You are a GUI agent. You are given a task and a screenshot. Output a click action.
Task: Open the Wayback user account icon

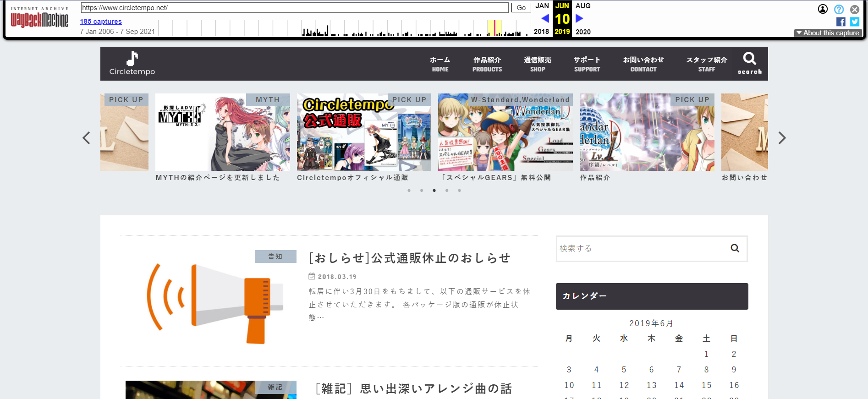click(823, 9)
